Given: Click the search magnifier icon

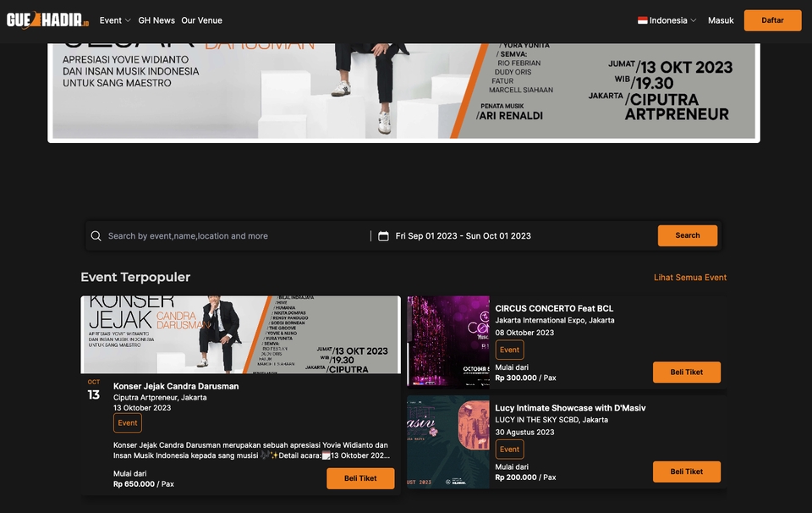Looking at the screenshot, I should click(x=96, y=236).
